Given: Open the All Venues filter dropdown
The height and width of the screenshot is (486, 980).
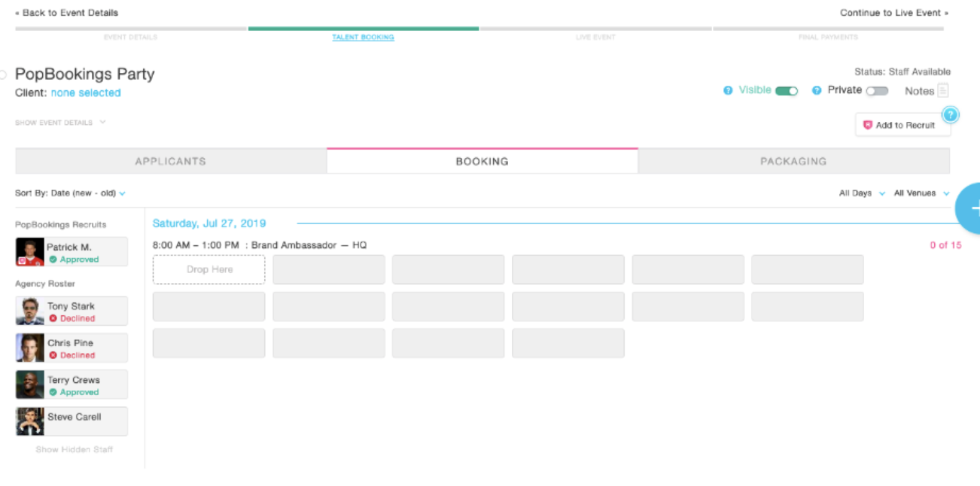Looking at the screenshot, I should (x=921, y=193).
